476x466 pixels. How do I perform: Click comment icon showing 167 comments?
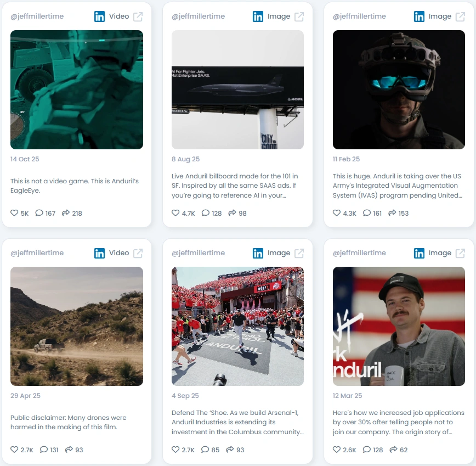(x=39, y=213)
